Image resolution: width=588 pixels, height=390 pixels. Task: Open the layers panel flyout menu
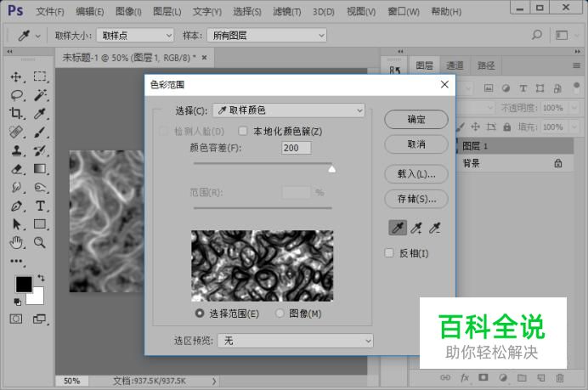click(576, 65)
